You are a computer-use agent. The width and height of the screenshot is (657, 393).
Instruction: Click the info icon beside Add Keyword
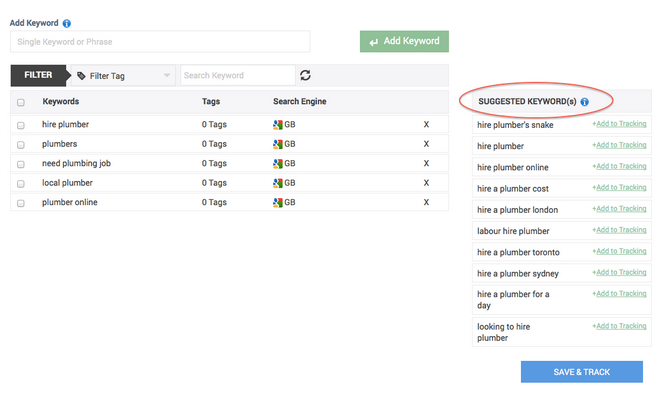(67, 23)
